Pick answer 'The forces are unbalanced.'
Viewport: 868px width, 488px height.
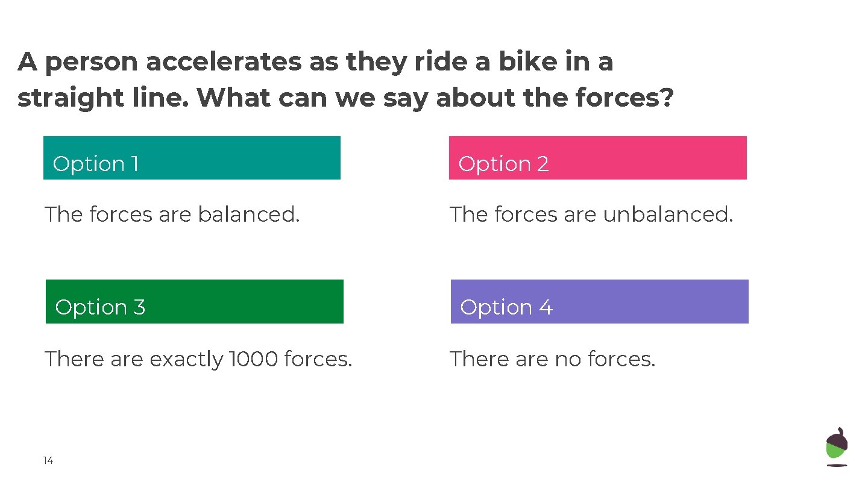pos(591,214)
